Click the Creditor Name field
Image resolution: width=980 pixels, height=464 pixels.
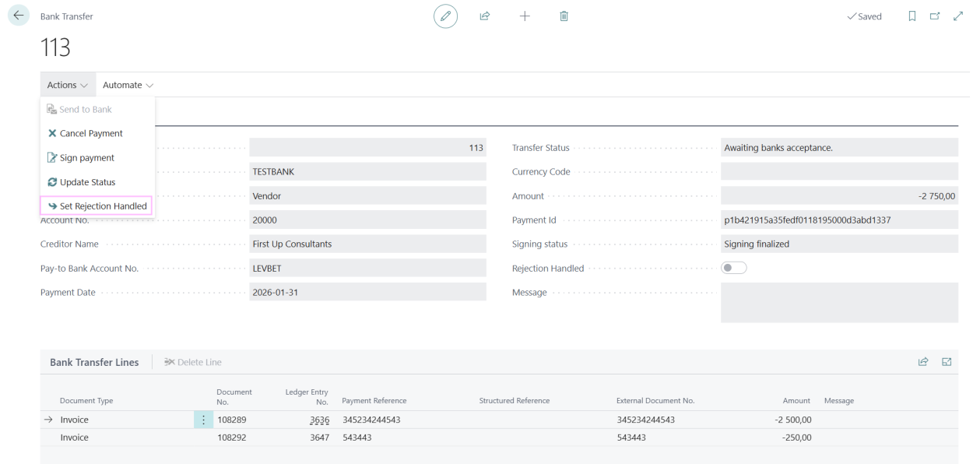tap(367, 244)
